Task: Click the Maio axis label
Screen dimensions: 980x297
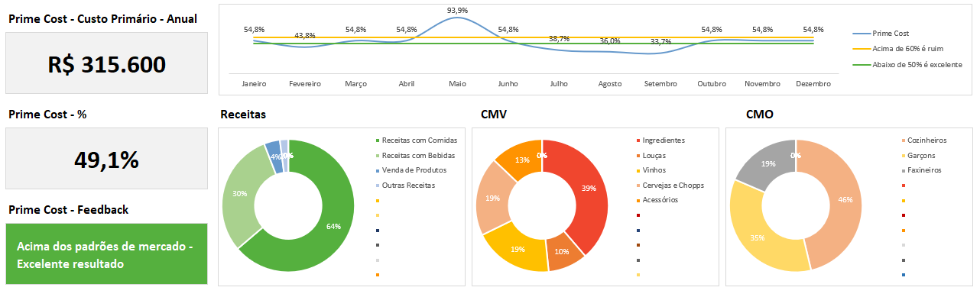Action: click(x=457, y=83)
